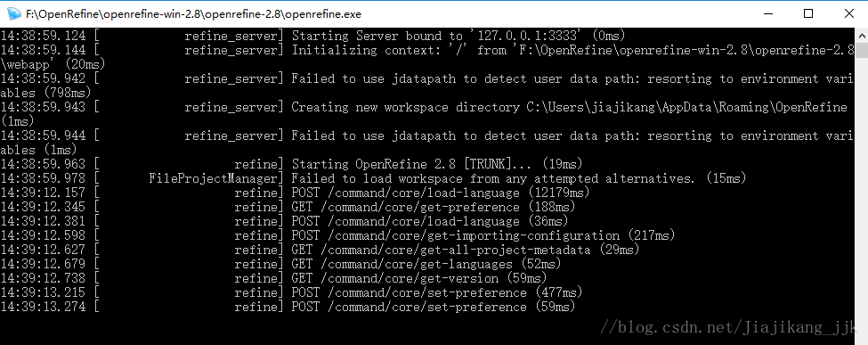This screenshot has height=345, width=868.
Task: Click the empty scrollbar track below thumb
Action: [x=862, y=200]
